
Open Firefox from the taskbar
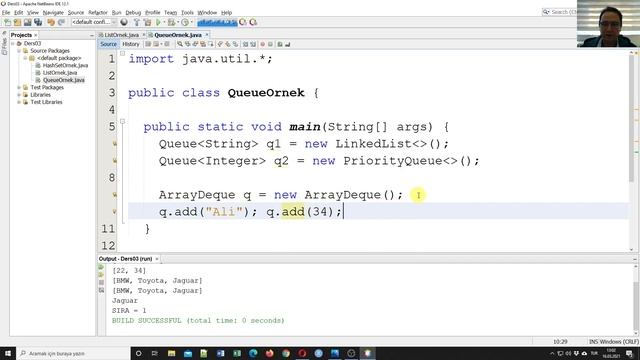pyautogui.click(x=269, y=353)
